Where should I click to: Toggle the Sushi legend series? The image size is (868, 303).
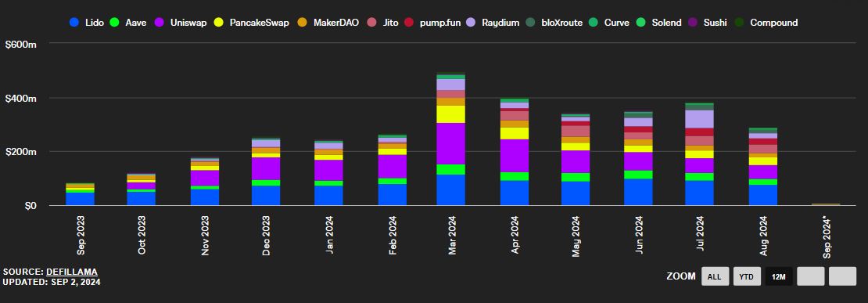point(708,23)
